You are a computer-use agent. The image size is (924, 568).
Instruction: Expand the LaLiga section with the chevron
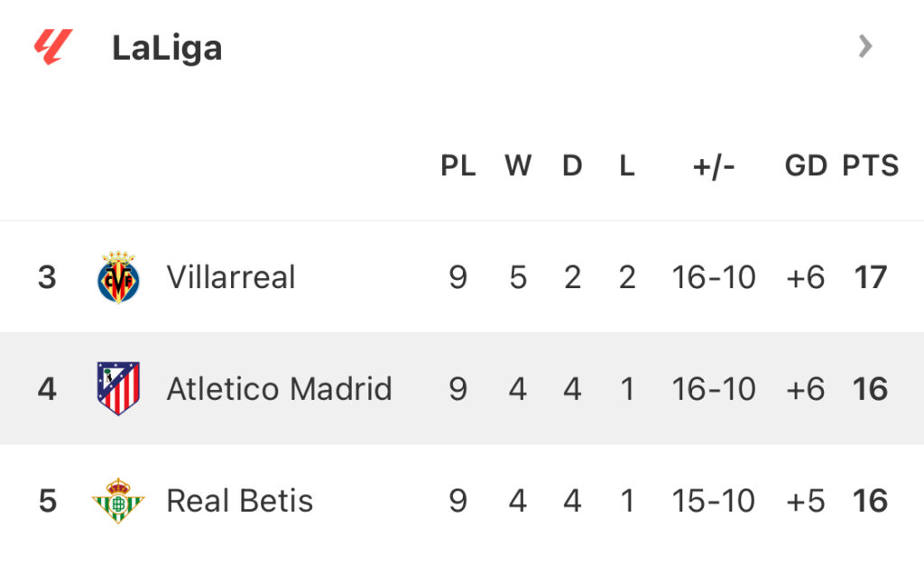865,46
